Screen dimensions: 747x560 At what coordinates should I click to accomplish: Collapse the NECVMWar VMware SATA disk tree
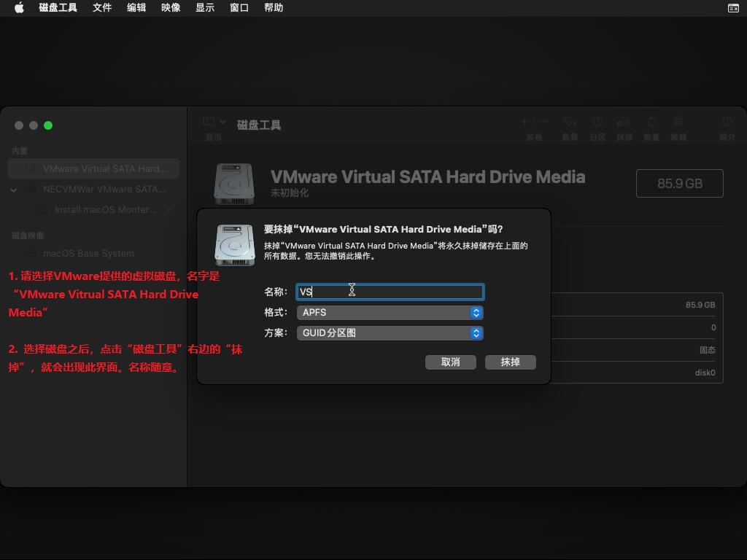coord(14,190)
